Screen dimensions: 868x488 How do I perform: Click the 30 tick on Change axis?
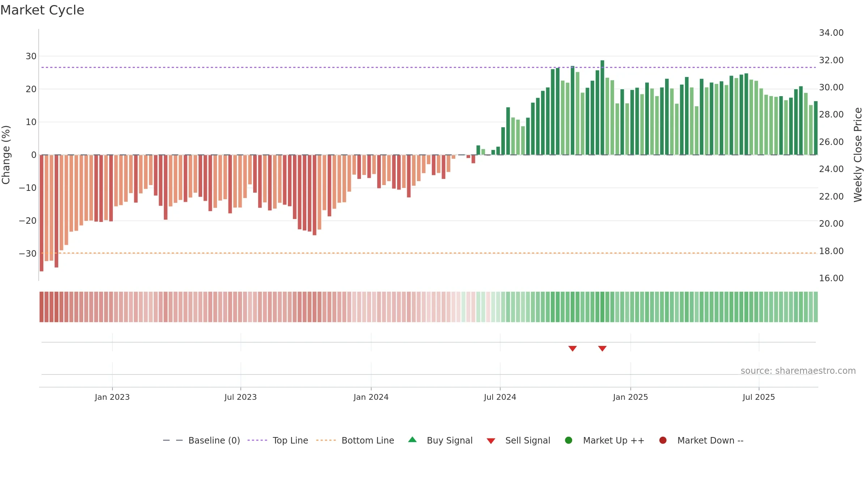pyautogui.click(x=31, y=56)
